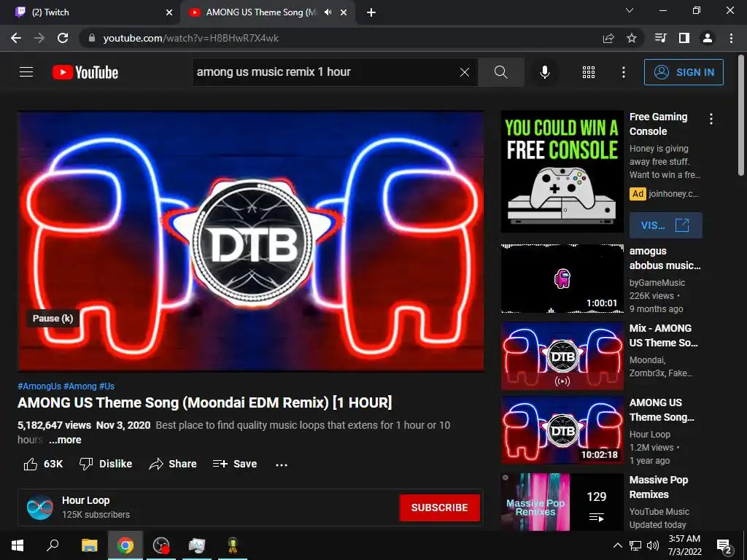Switch to the Twitch browser tab
The height and width of the screenshot is (560, 747).
pos(89,12)
